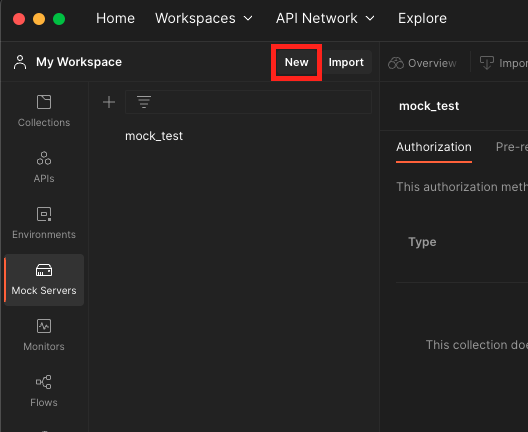Go to Home
The width and height of the screenshot is (528, 432).
click(115, 18)
